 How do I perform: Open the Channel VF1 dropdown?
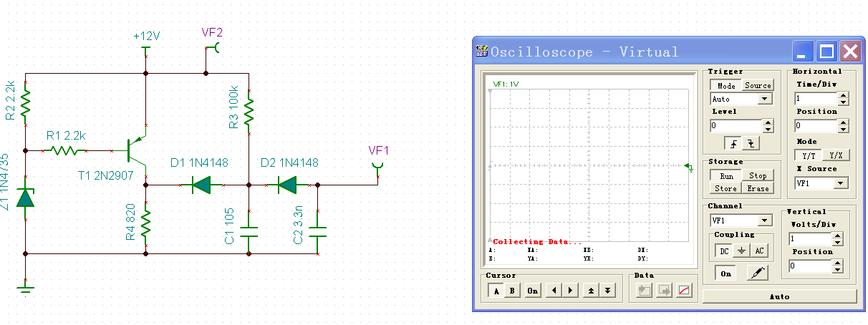(765, 220)
